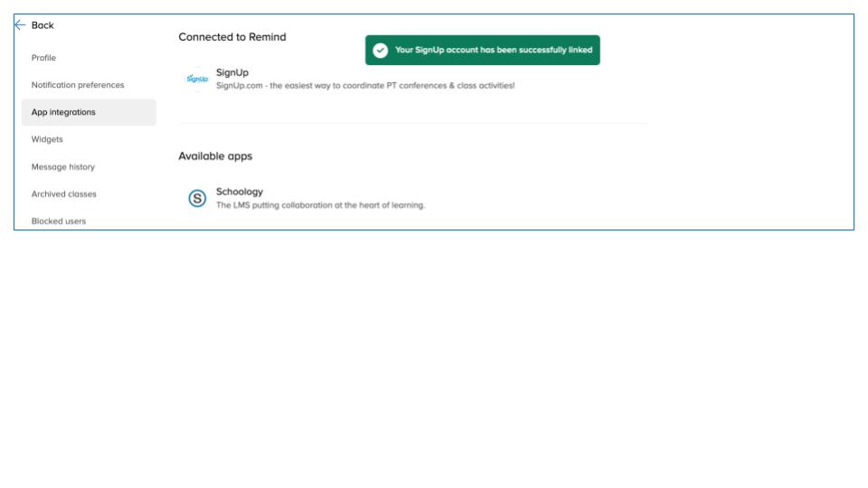
Task: Click the SignUp app logo
Action: (197, 80)
